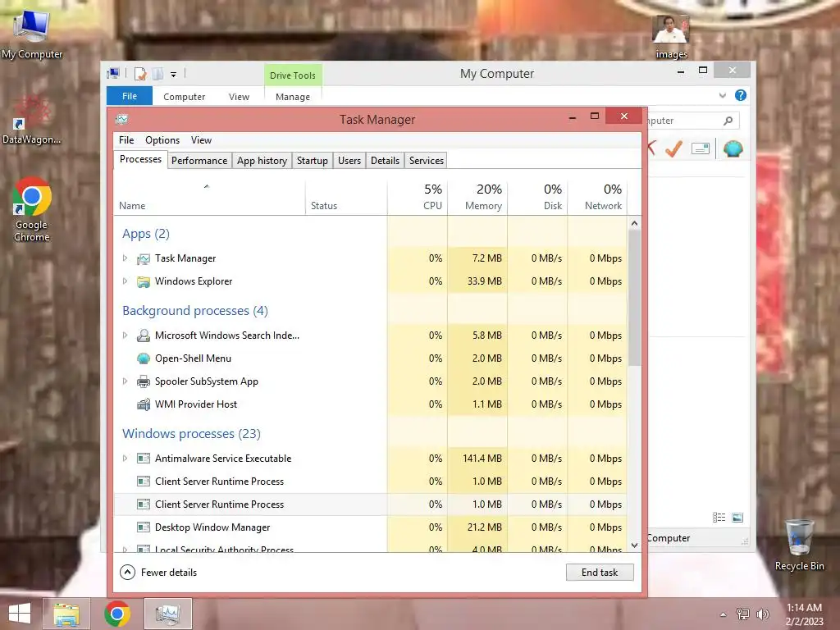Open Task Manager File menu
The width and height of the screenshot is (840, 630).
pyautogui.click(x=126, y=140)
